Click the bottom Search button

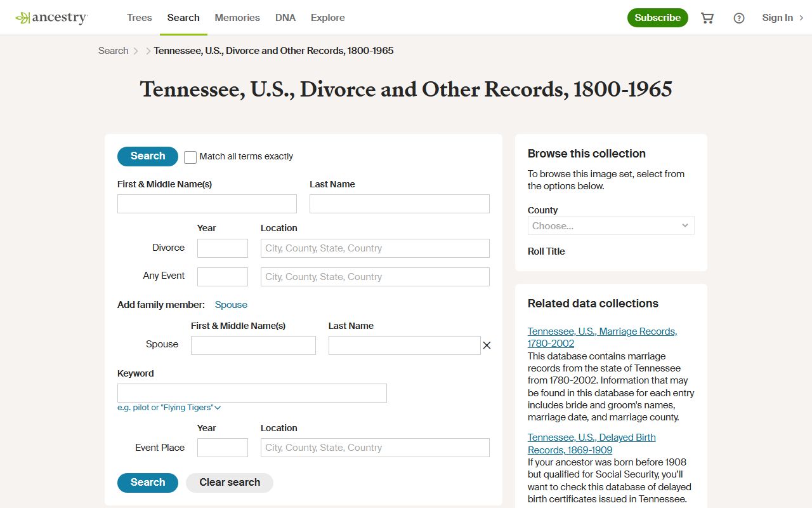tap(148, 483)
